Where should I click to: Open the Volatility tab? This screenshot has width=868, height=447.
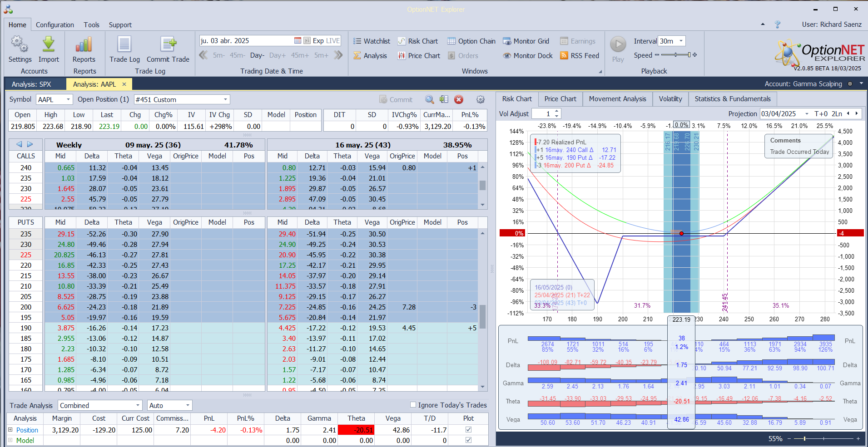pyautogui.click(x=670, y=99)
